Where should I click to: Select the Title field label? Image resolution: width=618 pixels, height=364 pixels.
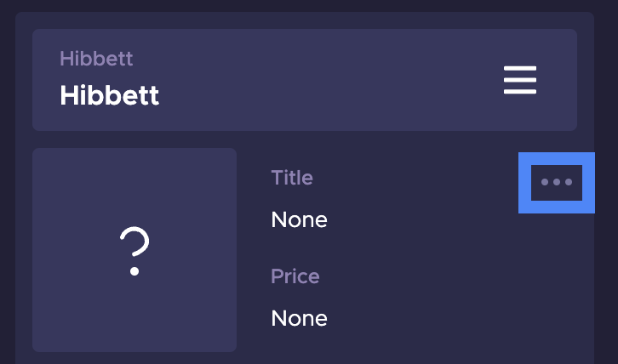292,178
